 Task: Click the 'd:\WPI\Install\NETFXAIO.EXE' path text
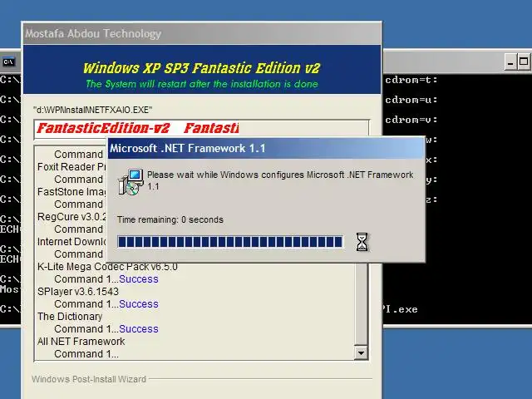[92, 110]
